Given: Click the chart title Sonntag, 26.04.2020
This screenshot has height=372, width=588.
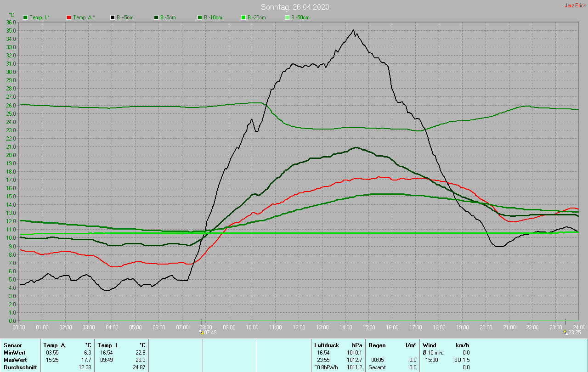Looking at the screenshot, I should tap(295, 7).
